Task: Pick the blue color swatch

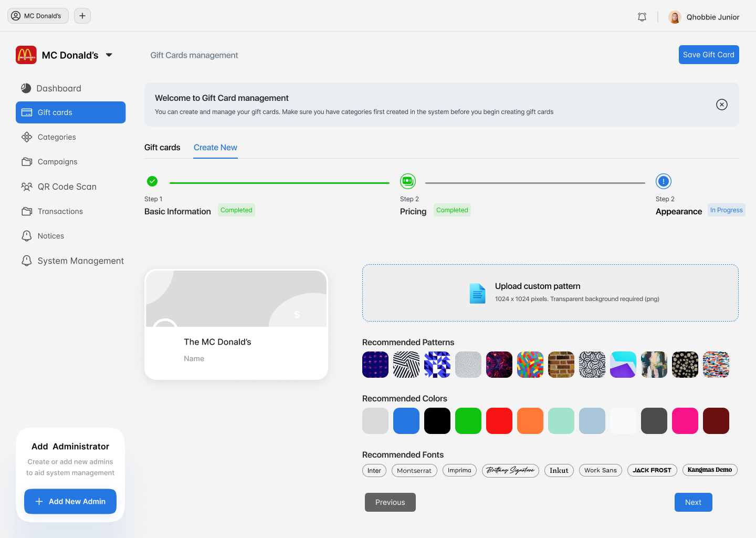Action: pos(406,421)
